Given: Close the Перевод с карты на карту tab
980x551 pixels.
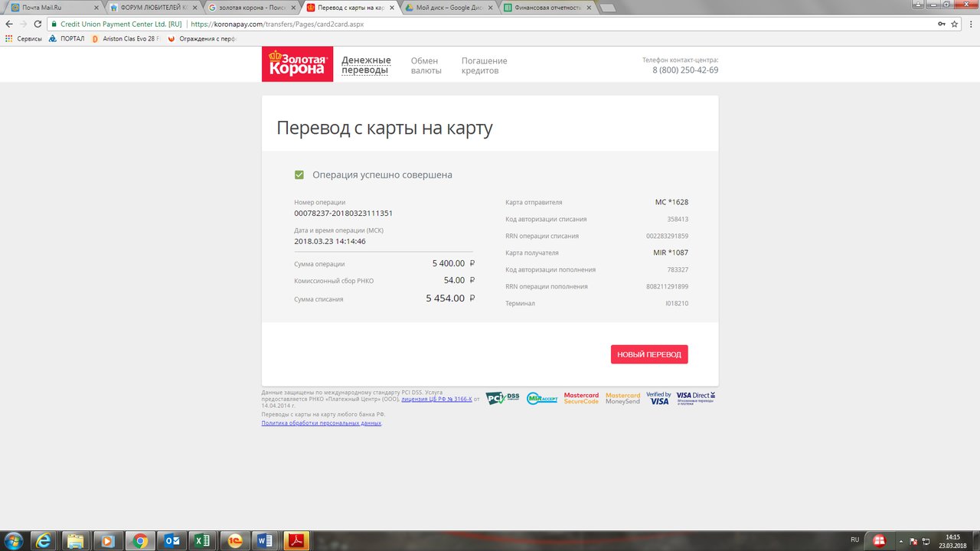Looking at the screenshot, I should tap(392, 7).
